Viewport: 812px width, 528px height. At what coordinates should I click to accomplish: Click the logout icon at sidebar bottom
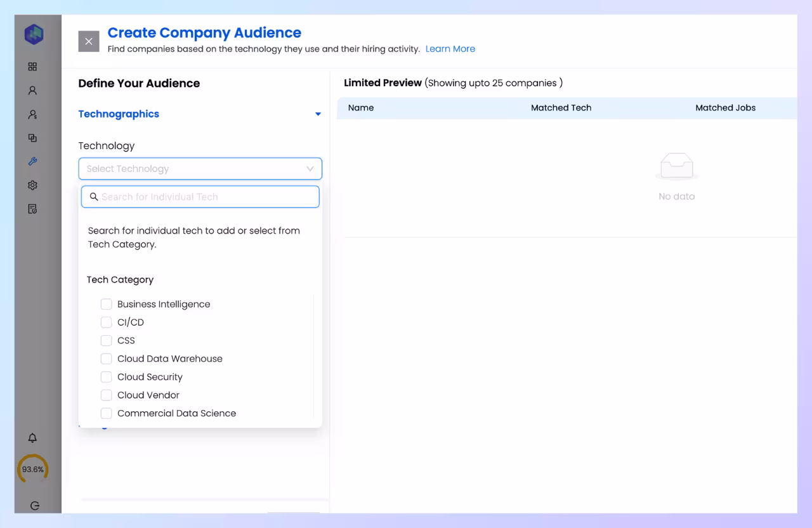point(35,505)
